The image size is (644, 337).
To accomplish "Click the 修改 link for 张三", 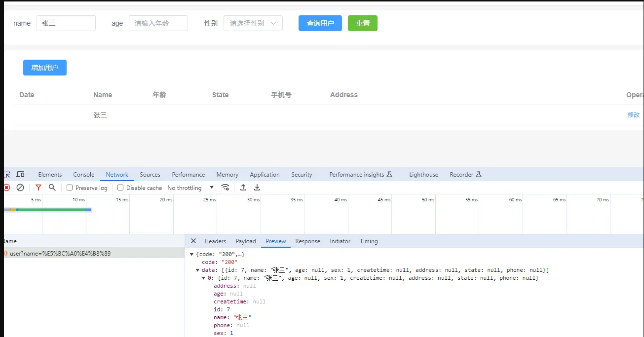I will pos(634,114).
